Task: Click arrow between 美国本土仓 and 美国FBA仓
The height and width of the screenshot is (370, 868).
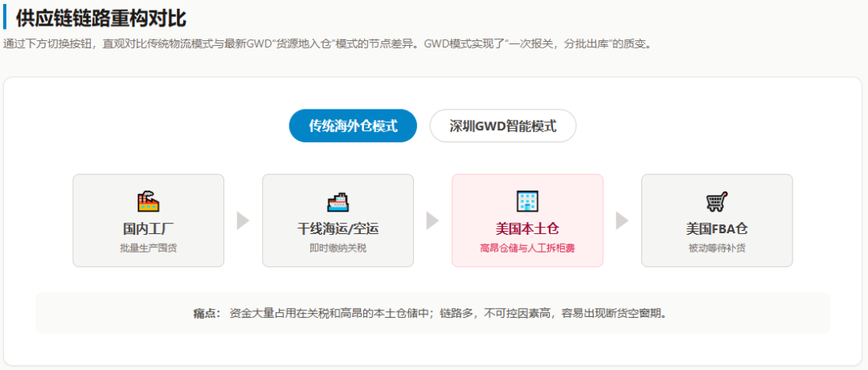Action: click(x=622, y=220)
